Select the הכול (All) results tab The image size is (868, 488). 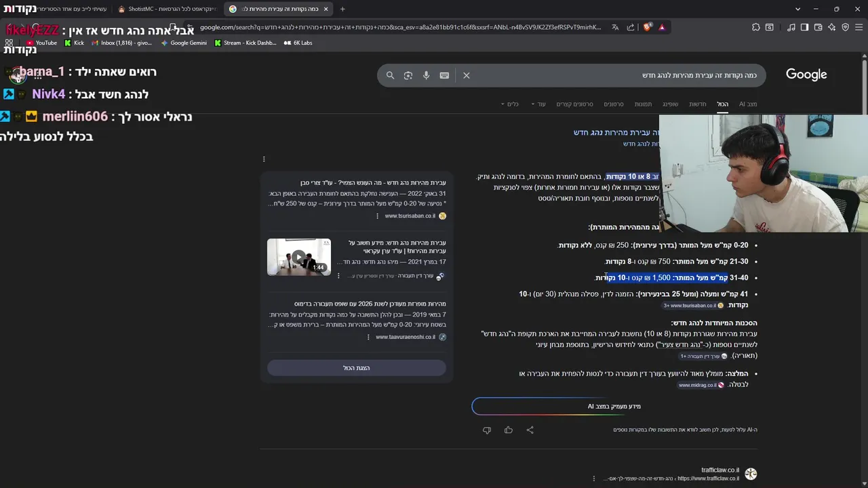click(723, 104)
